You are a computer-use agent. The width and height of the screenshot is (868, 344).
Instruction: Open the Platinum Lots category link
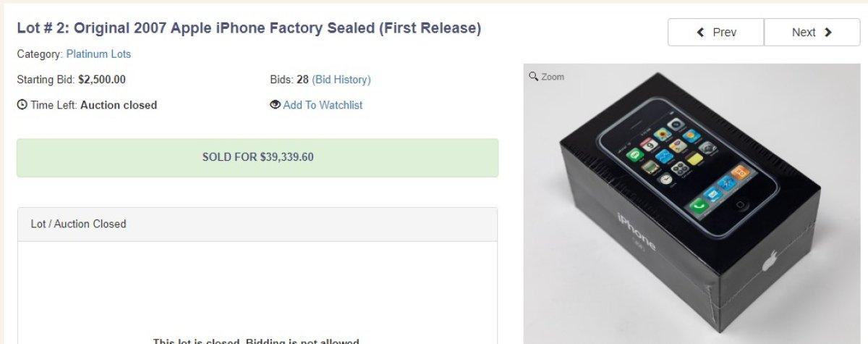click(98, 54)
